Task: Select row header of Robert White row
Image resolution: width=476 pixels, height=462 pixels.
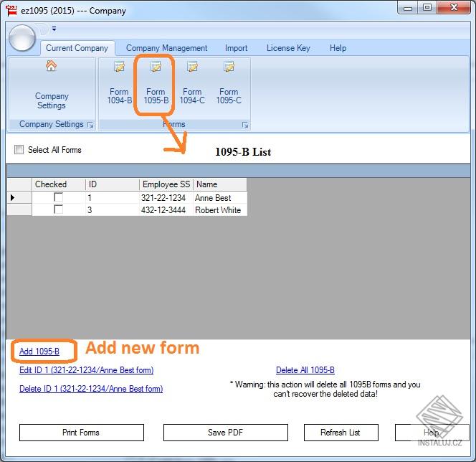Action: point(19,209)
